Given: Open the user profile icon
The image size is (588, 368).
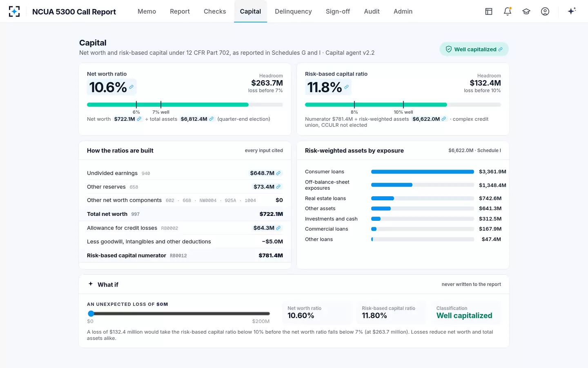Looking at the screenshot, I should click(545, 11).
